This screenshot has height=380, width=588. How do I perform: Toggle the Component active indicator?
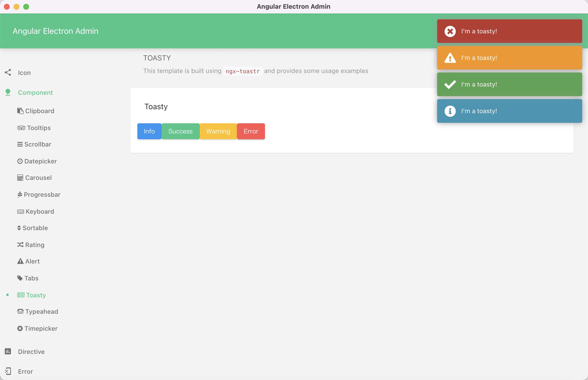pos(7,93)
